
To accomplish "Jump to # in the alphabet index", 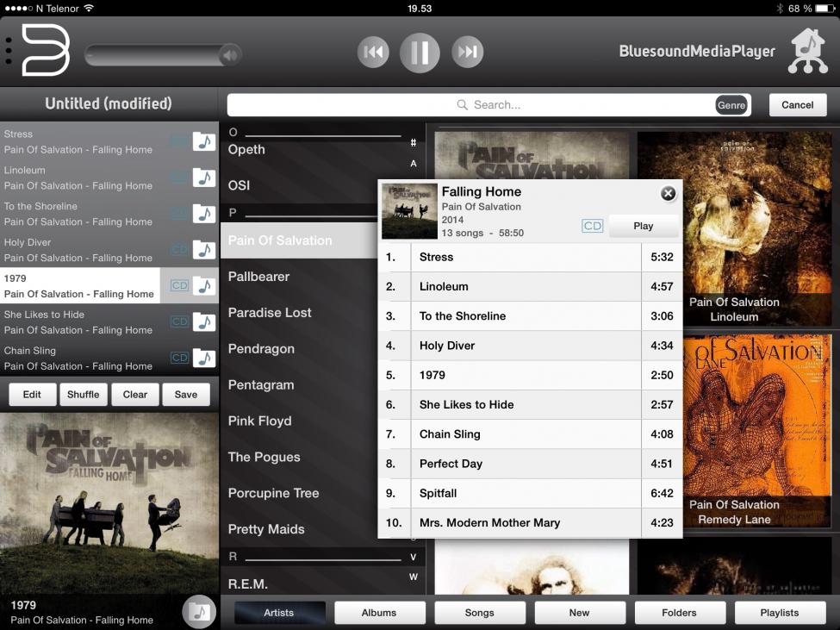I will tap(413, 142).
